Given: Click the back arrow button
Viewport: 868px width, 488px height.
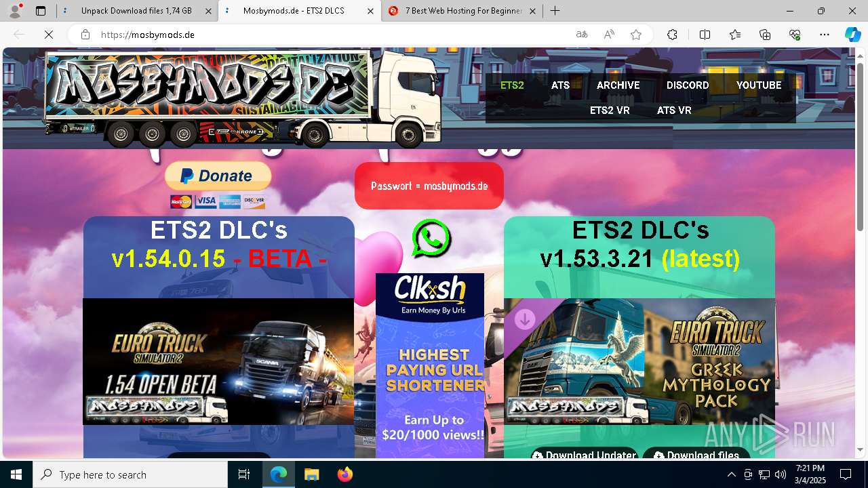Looking at the screenshot, I should 20,35.
